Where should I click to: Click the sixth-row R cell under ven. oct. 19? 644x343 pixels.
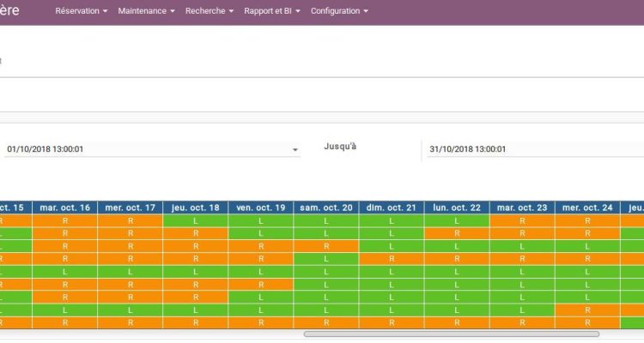(261, 285)
